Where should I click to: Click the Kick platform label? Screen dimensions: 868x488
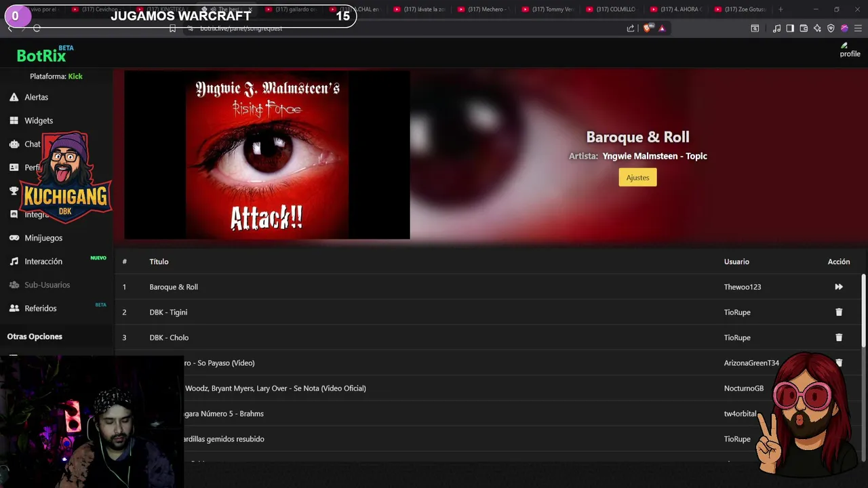click(75, 77)
